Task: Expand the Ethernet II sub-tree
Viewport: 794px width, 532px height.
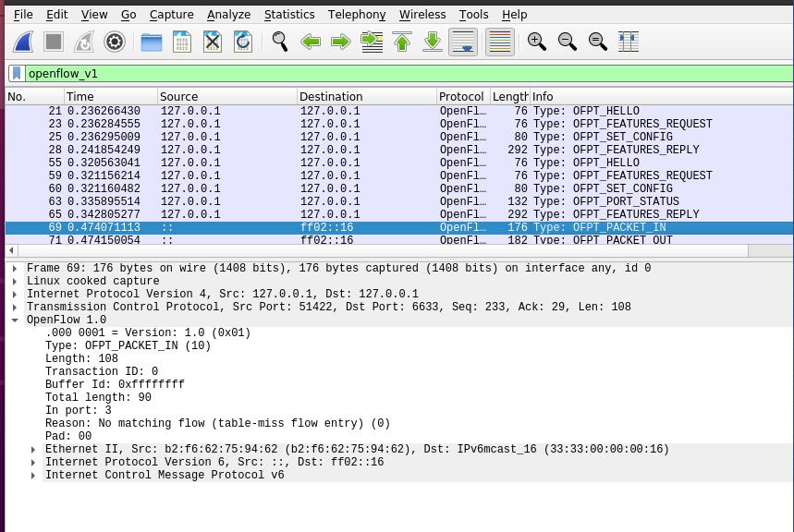Action: pos(33,450)
